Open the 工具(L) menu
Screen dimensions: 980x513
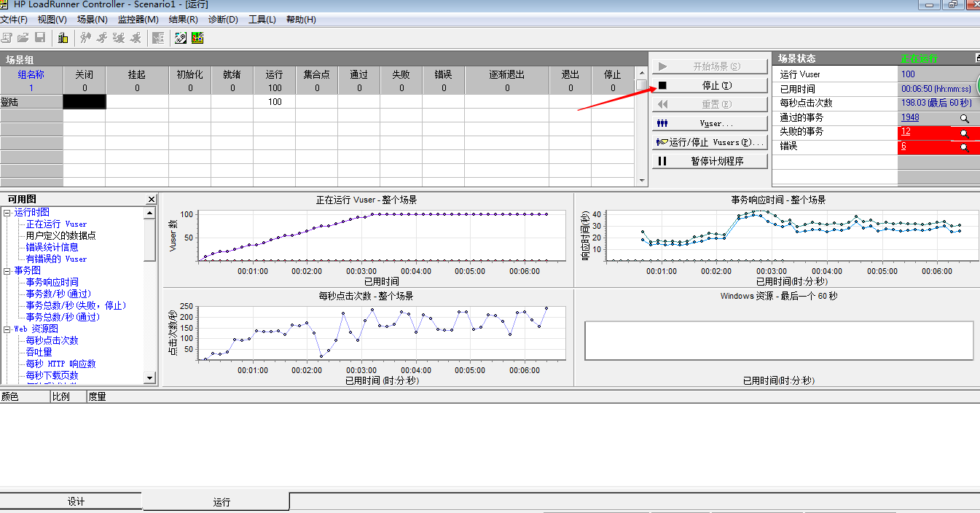pyautogui.click(x=262, y=20)
